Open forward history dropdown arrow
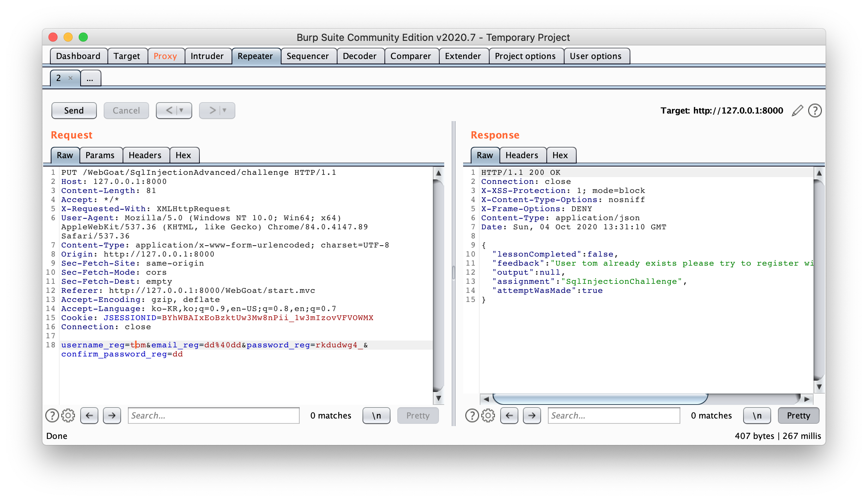The image size is (868, 501). coord(225,110)
